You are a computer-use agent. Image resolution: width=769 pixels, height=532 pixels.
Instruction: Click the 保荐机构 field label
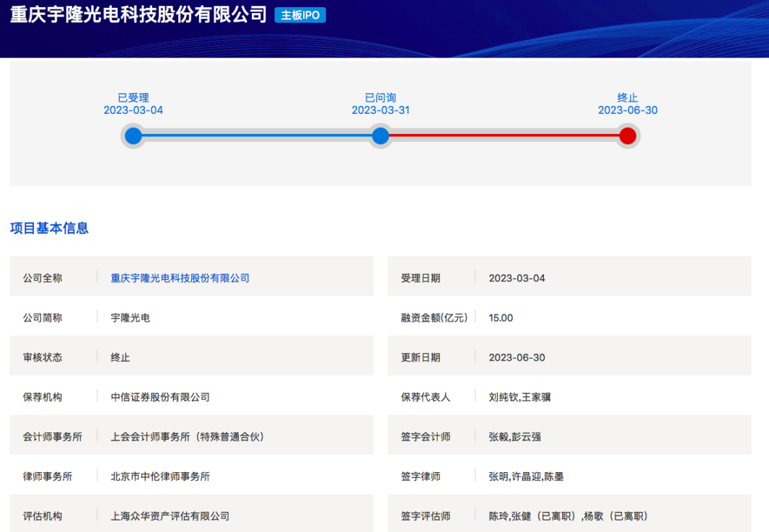pyautogui.click(x=43, y=397)
